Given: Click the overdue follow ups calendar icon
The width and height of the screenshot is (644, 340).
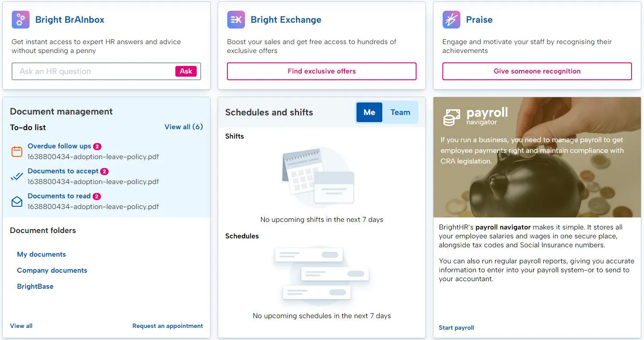Looking at the screenshot, I should [x=16, y=152].
